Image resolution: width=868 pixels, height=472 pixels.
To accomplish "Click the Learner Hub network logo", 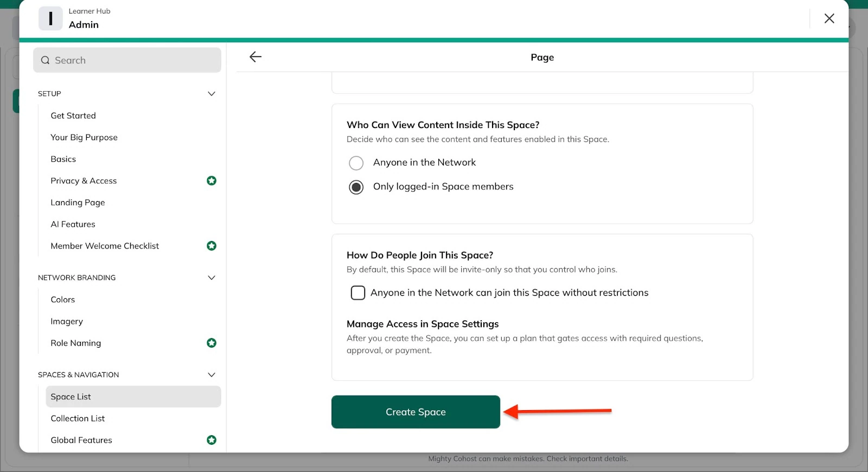I will [50, 18].
